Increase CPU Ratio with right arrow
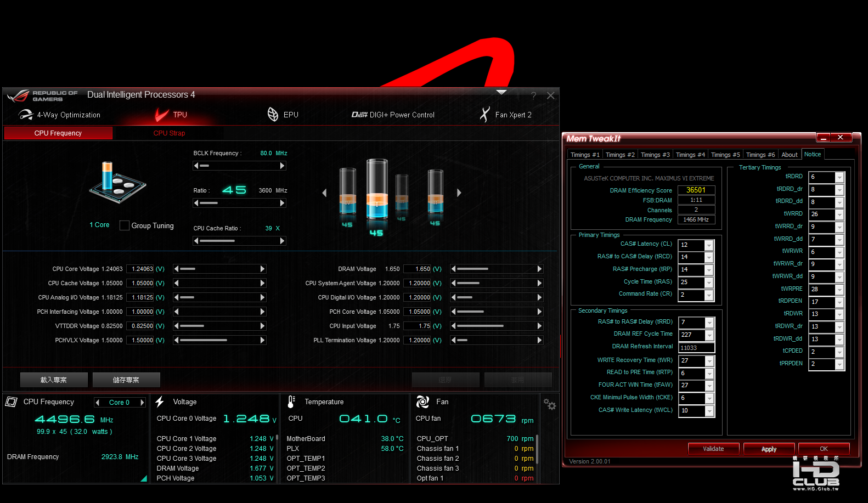 (x=283, y=203)
